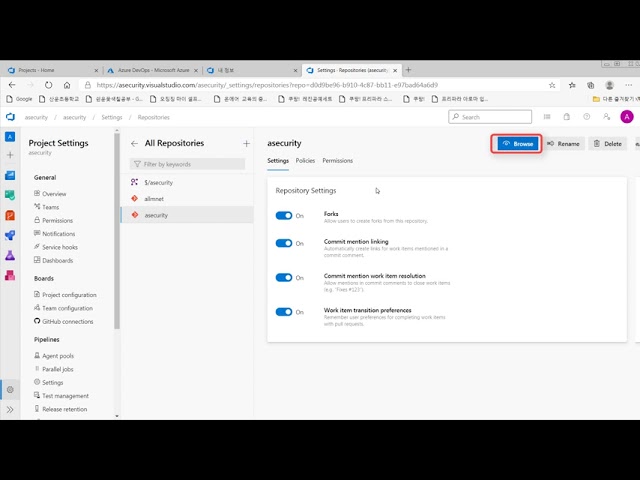
Task: Open the marketplace bag icon in header
Action: 567,117
